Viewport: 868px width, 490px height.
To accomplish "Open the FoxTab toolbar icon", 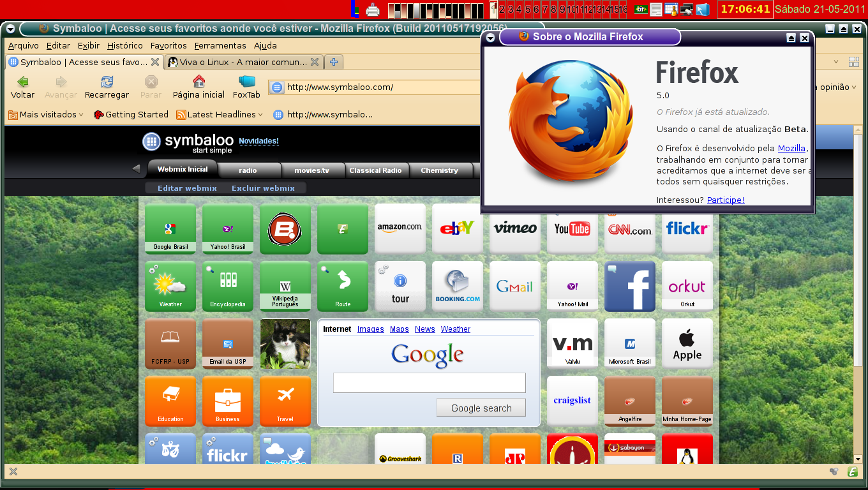I will [246, 87].
